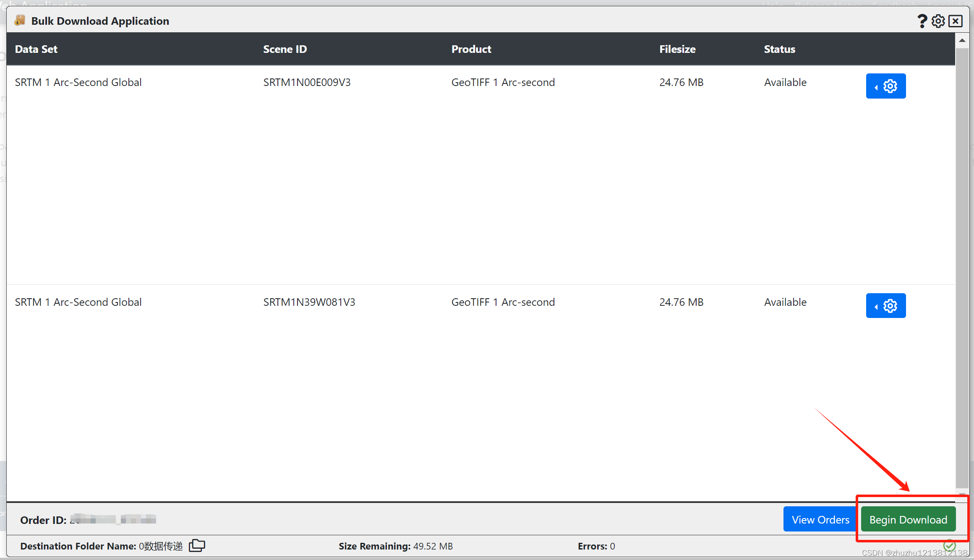The height and width of the screenshot is (560, 974).
Task: Select the Scene ID column header
Action: coord(285,49)
